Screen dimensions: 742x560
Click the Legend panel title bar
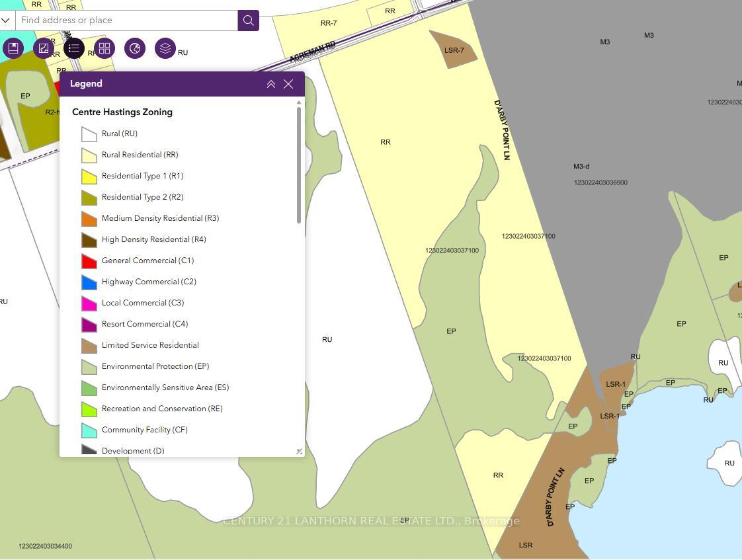159,84
